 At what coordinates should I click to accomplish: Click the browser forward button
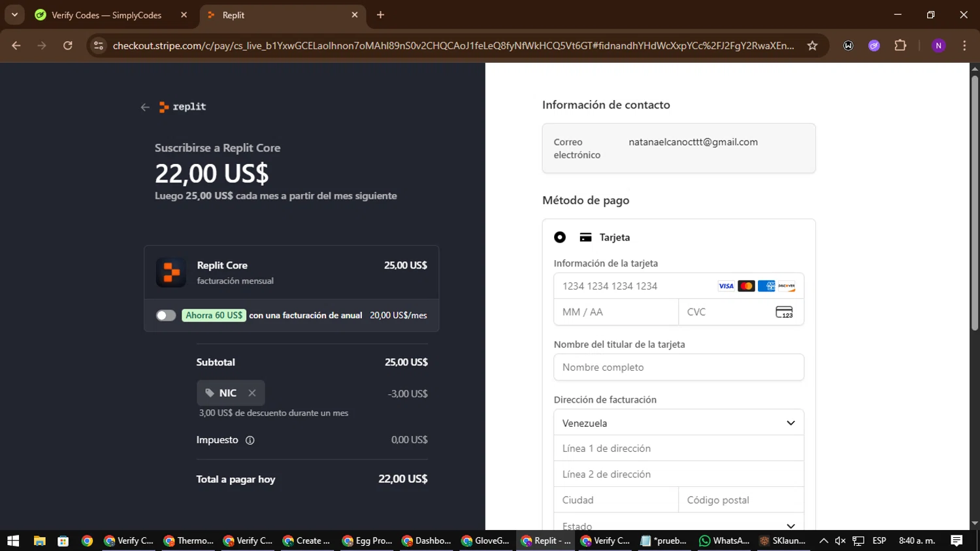(42, 46)
